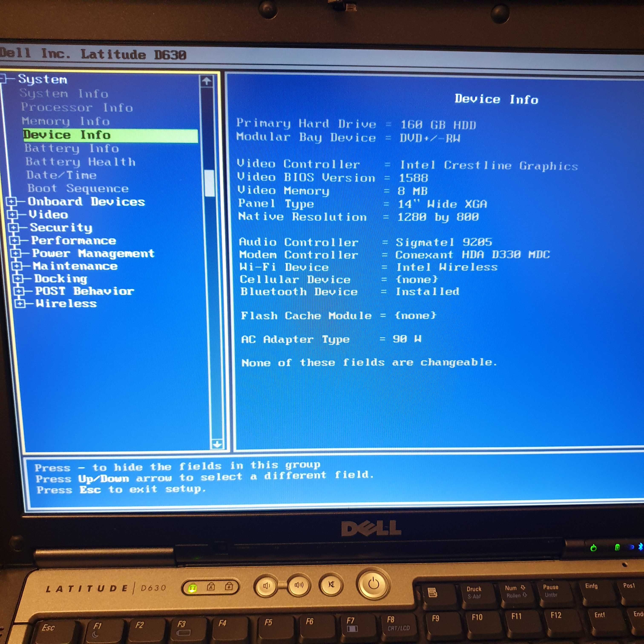Screen dimensions: 644x644
Task: Click the Bluetooth status LED
Action: tap(640, 547)
